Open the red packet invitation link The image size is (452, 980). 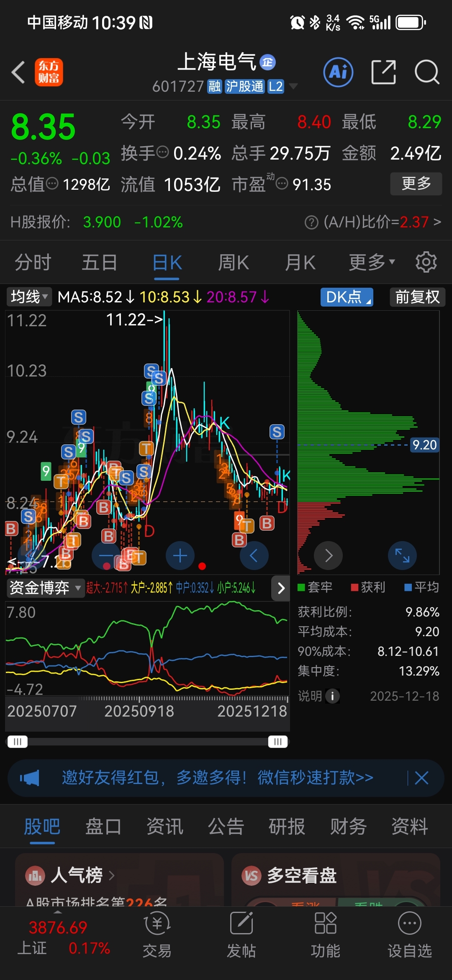(x=217, y=778)
